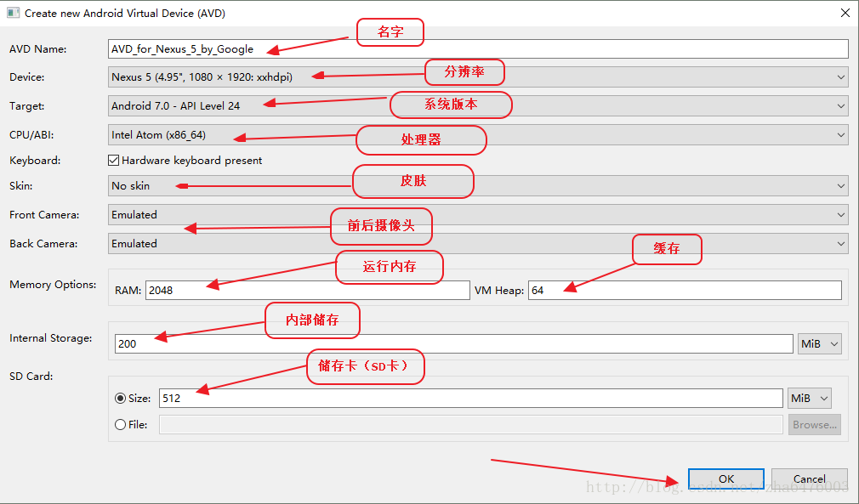Click the Internal Storage label
859x504 pixels.
(x=50, y=338)
